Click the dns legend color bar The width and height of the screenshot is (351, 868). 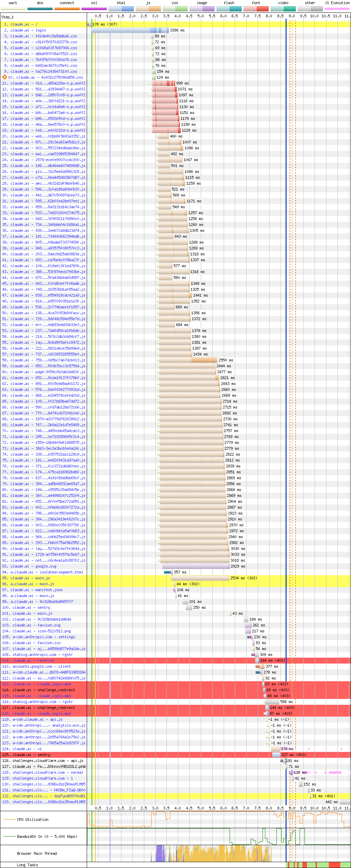[x=40, y=9]
